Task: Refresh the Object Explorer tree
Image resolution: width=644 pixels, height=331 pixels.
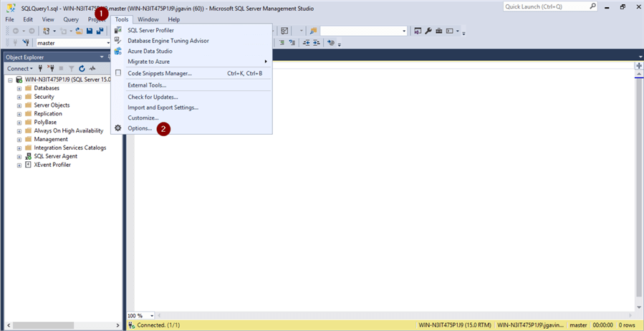Action: [x=82, y=68]
